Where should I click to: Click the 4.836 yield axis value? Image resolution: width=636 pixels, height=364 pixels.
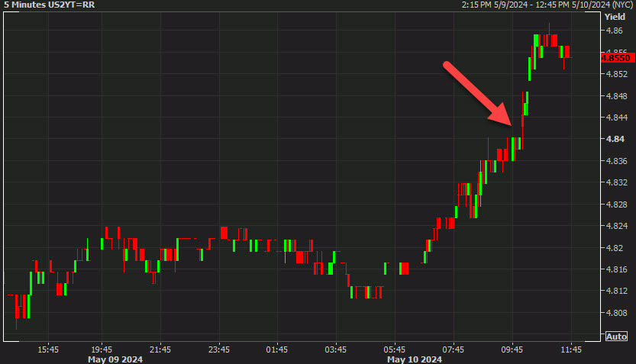617,161
